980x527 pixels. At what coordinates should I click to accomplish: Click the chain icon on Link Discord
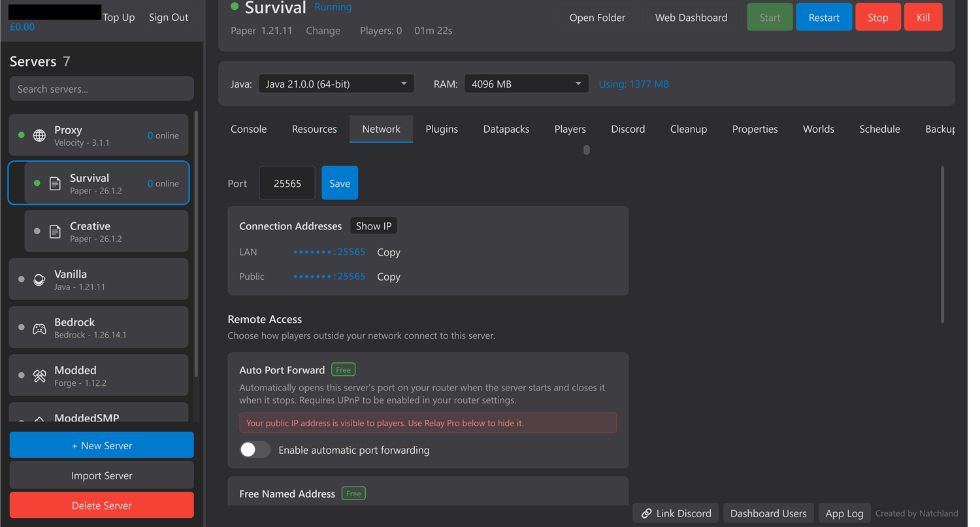(647, 513)
